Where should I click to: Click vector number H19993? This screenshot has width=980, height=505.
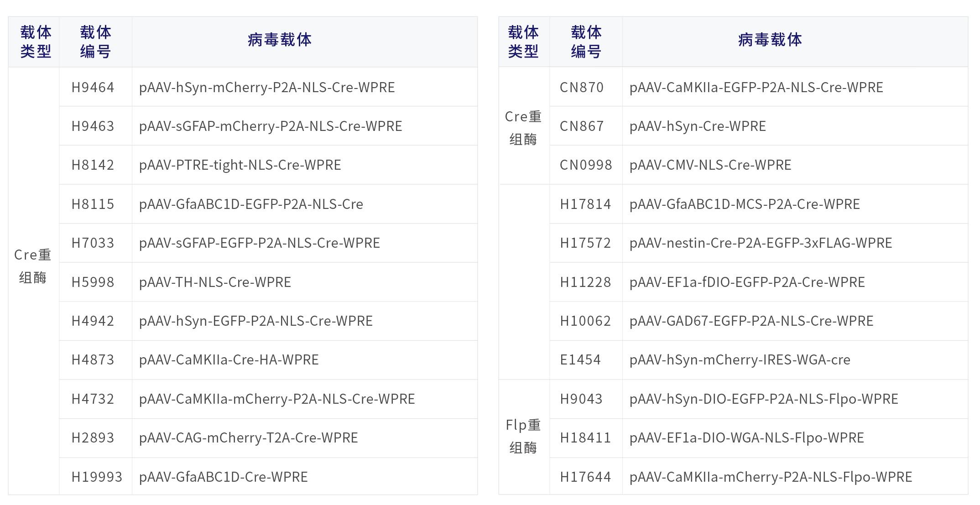[x=97, y=477]
